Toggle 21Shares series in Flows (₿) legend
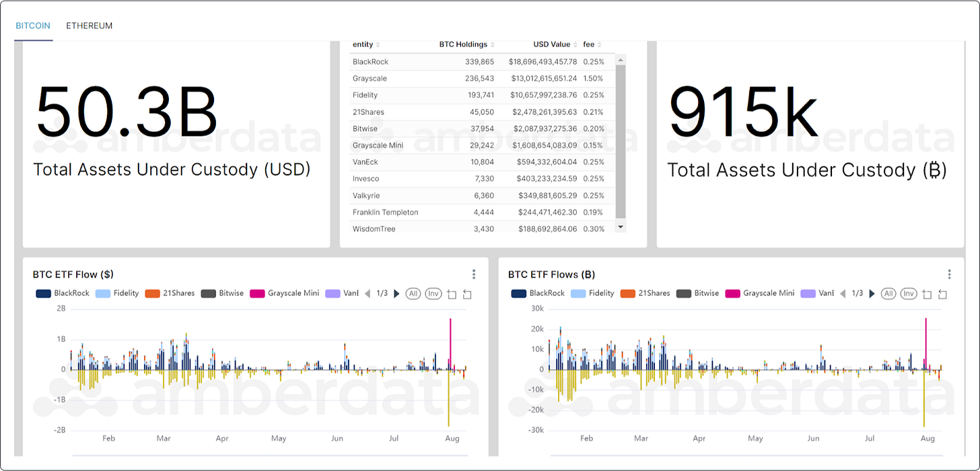 point(645,293)
